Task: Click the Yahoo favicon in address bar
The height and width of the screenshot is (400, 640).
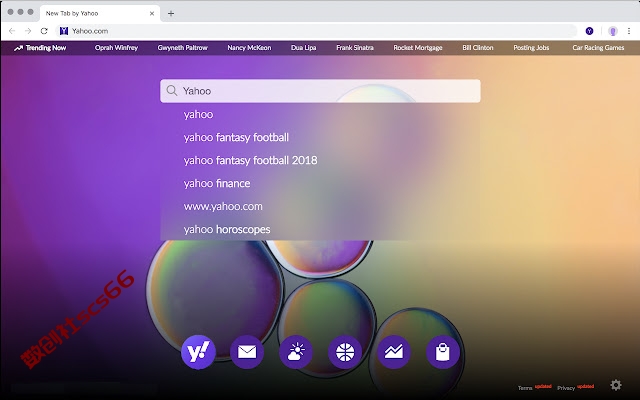Action: tap(64, 31)
